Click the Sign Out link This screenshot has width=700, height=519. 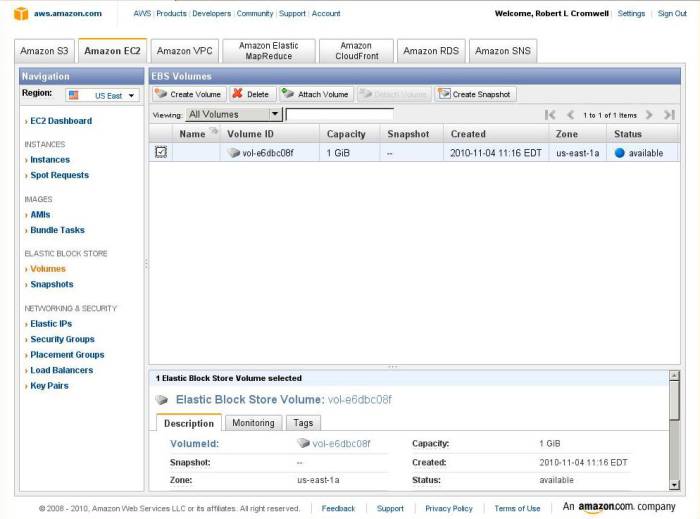pos(672,13)
